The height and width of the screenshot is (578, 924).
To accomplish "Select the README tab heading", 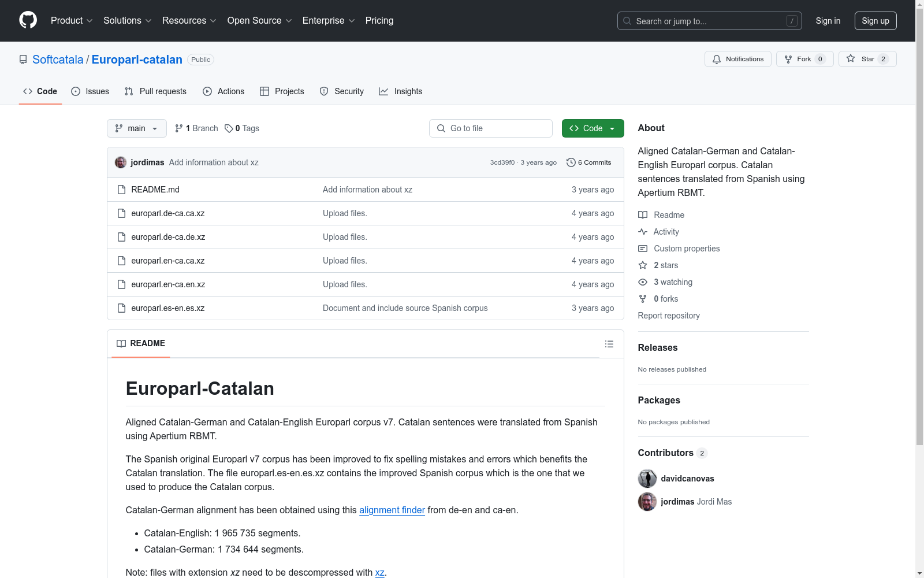I will 141,343.
